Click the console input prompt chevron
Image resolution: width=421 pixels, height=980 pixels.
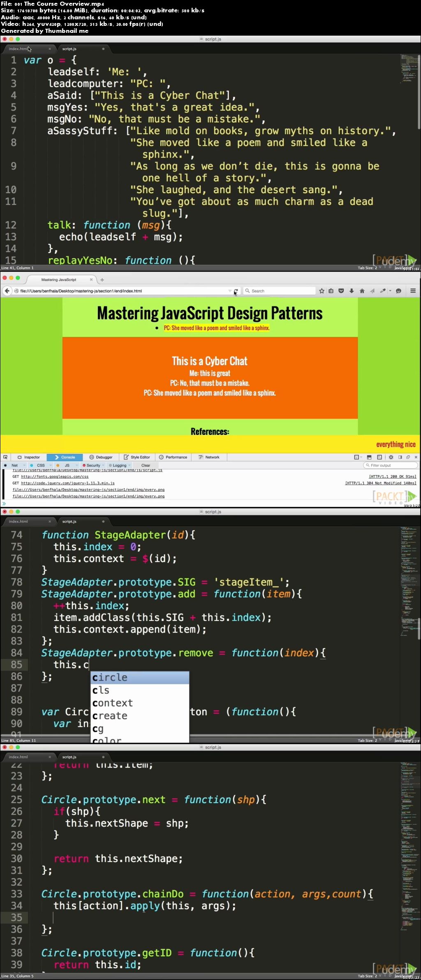point(4,503)
